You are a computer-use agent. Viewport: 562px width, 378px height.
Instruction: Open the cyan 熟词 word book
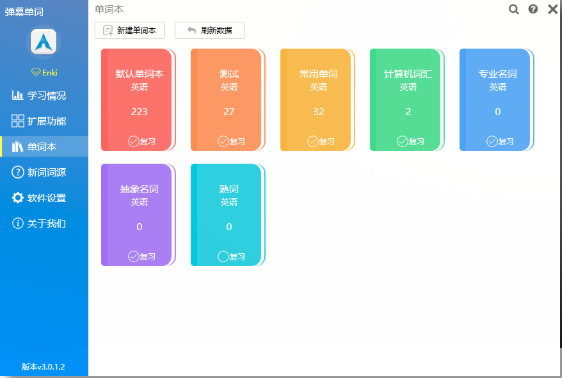[228, 215]
